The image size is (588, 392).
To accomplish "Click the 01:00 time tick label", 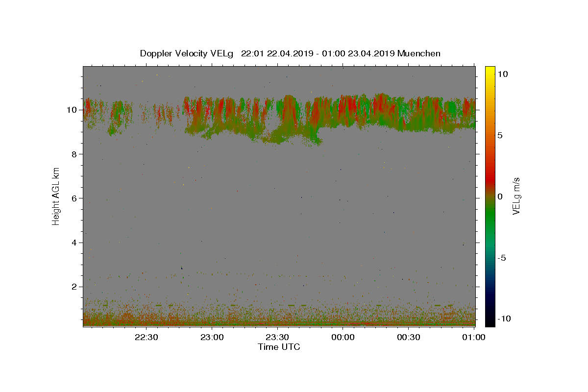I will pos(474,337).
